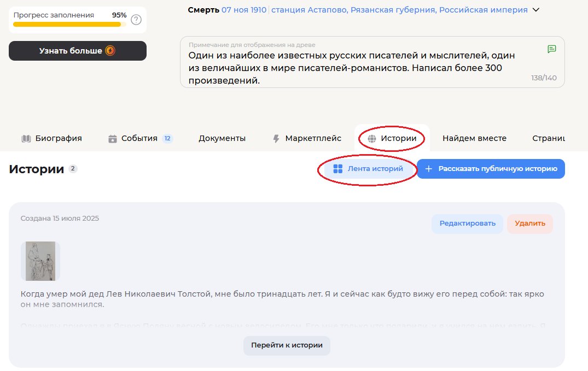Click the bolt icon beside Маркетплейс

pos(276,139)
